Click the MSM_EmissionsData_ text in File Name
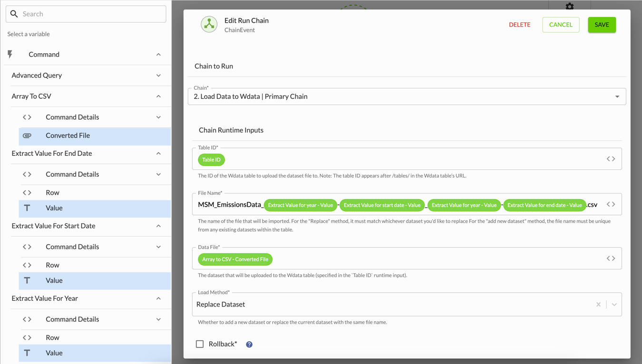This screenshot has height=364, width=642. coord(231,205)
